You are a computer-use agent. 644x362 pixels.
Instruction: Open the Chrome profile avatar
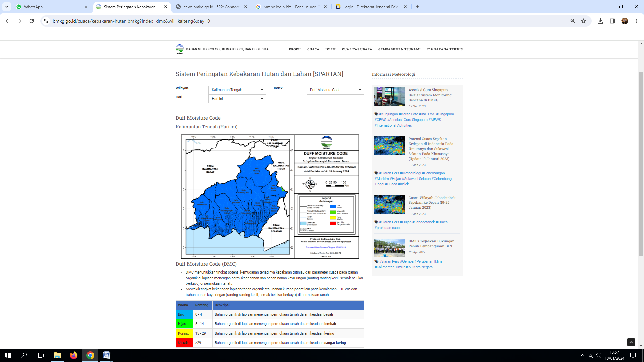click(x=625, y=21)
